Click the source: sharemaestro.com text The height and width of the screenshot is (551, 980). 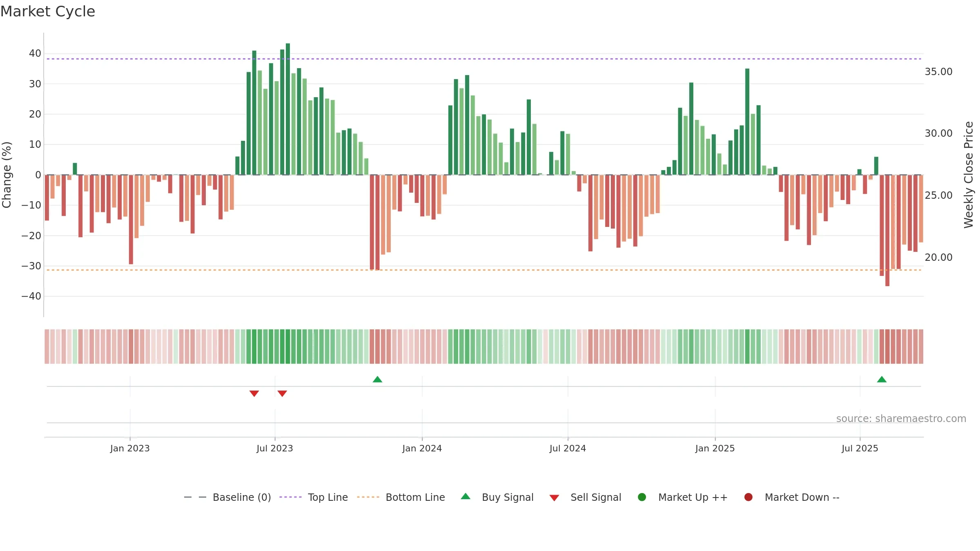[901, 418]
